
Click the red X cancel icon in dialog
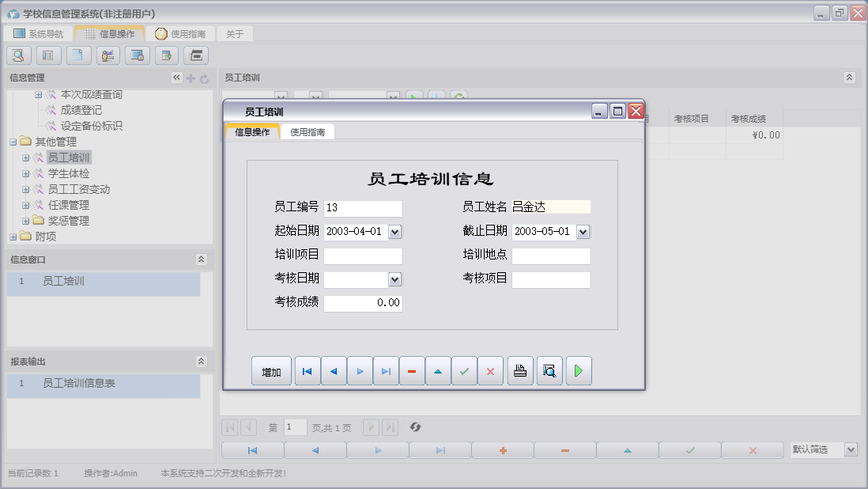click(490, 371)
